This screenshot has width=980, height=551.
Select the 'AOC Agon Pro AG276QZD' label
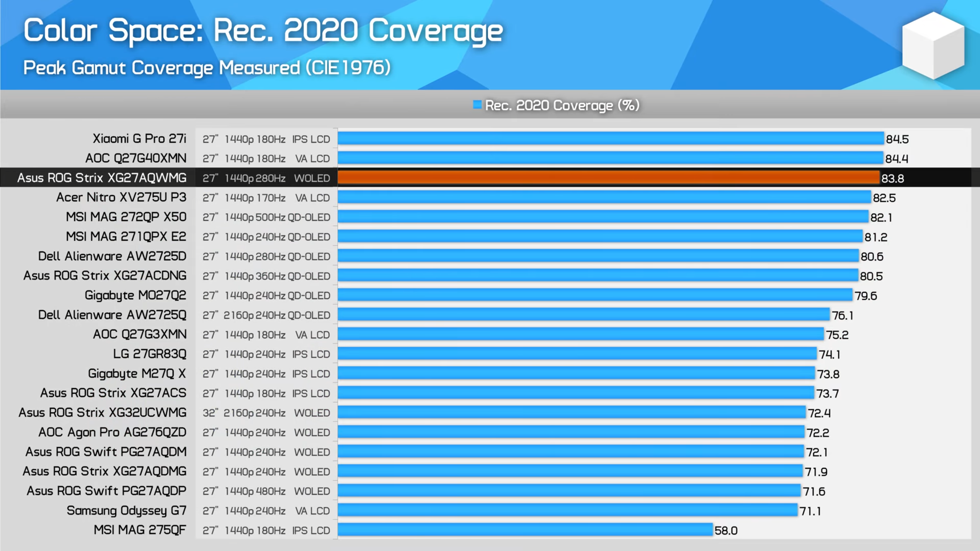pos(112,432)
